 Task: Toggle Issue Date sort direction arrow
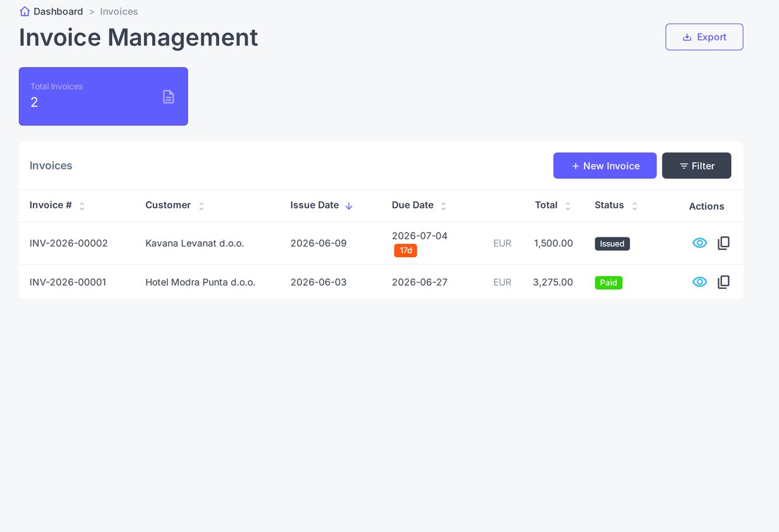(349, 206)
